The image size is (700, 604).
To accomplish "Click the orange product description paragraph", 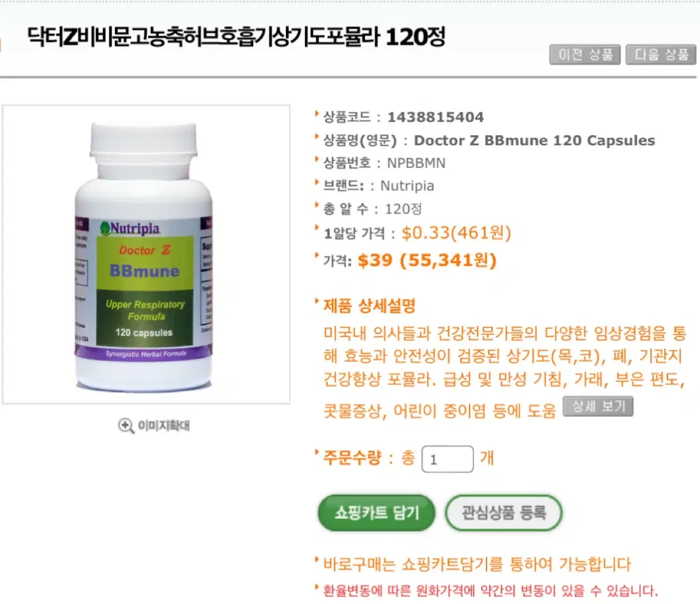I will pyautogui.click(x=505, y=372).
